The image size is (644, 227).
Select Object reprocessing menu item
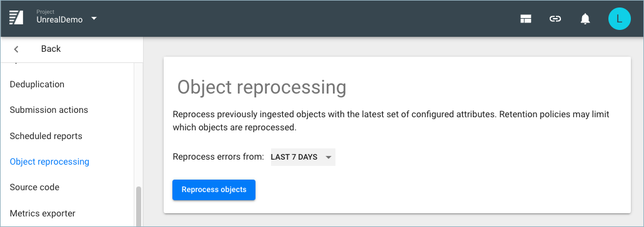pos(49,162)
